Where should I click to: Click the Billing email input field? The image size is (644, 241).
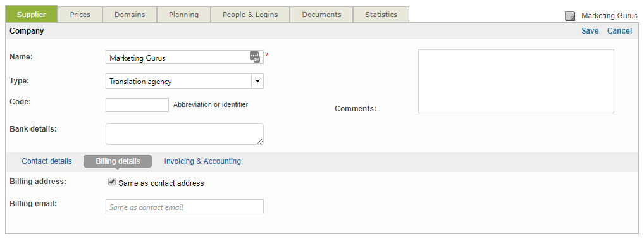(185, 206)
